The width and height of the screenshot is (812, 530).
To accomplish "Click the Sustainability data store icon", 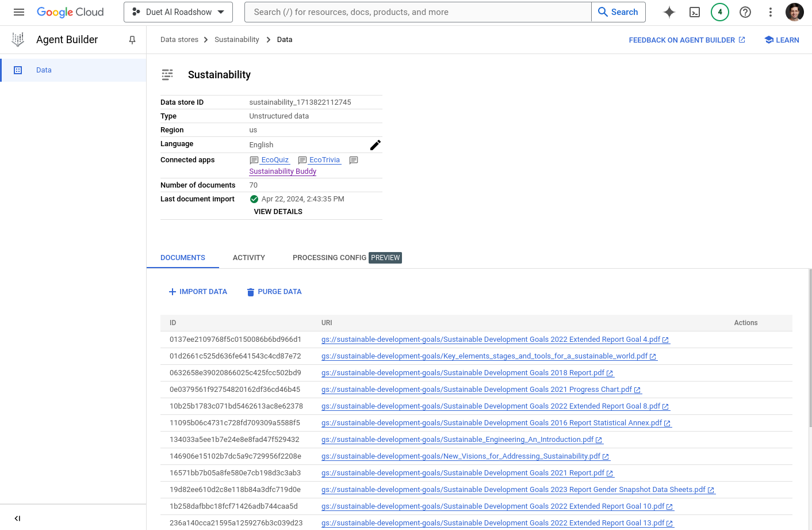I will [167, 75].
